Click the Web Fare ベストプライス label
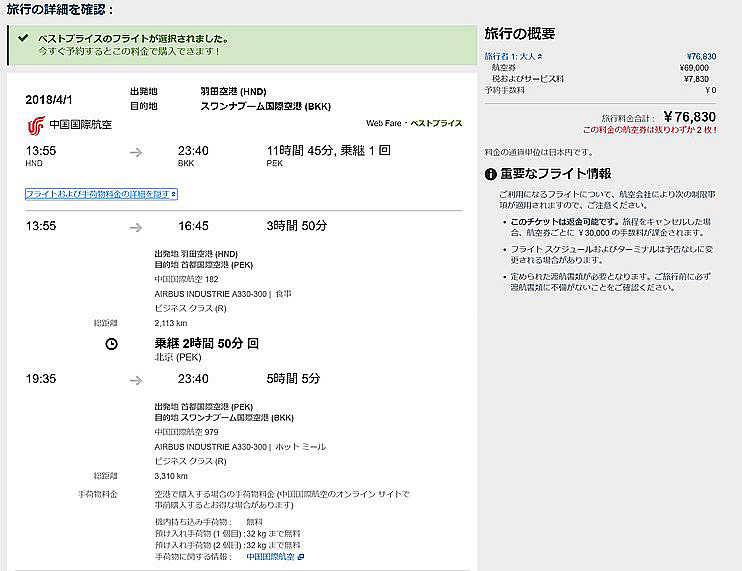 [x=414, y=123]
